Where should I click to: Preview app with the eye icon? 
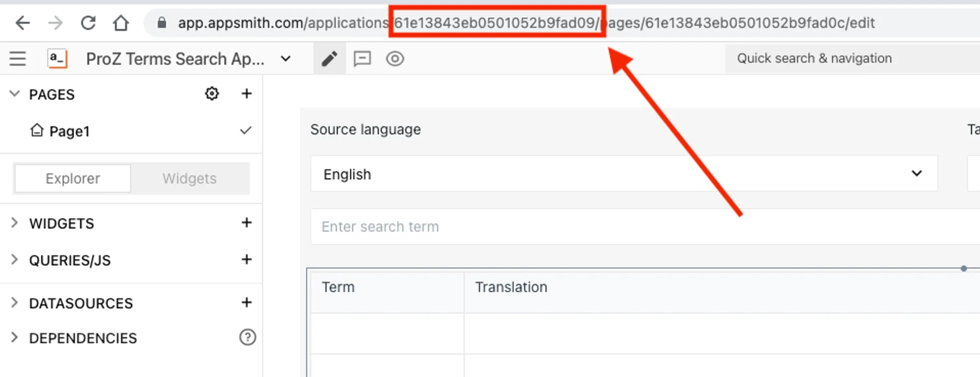coord(395,59)
